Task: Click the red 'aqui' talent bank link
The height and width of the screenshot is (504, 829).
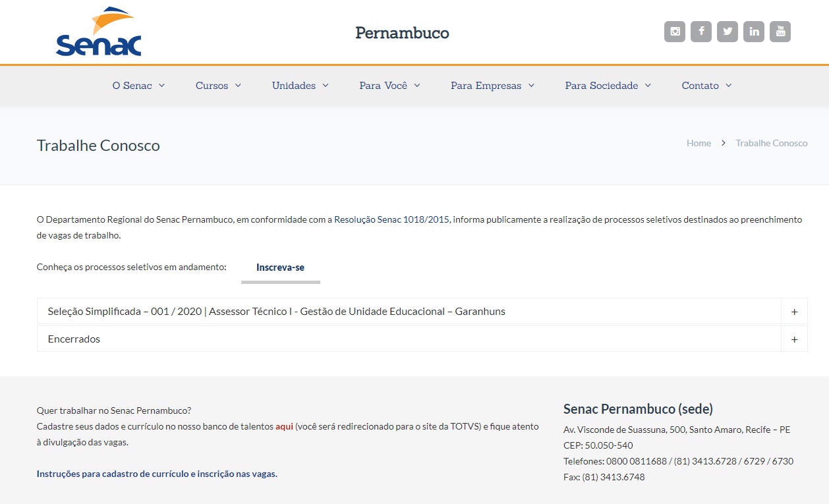Action: [x=284, y=426]
